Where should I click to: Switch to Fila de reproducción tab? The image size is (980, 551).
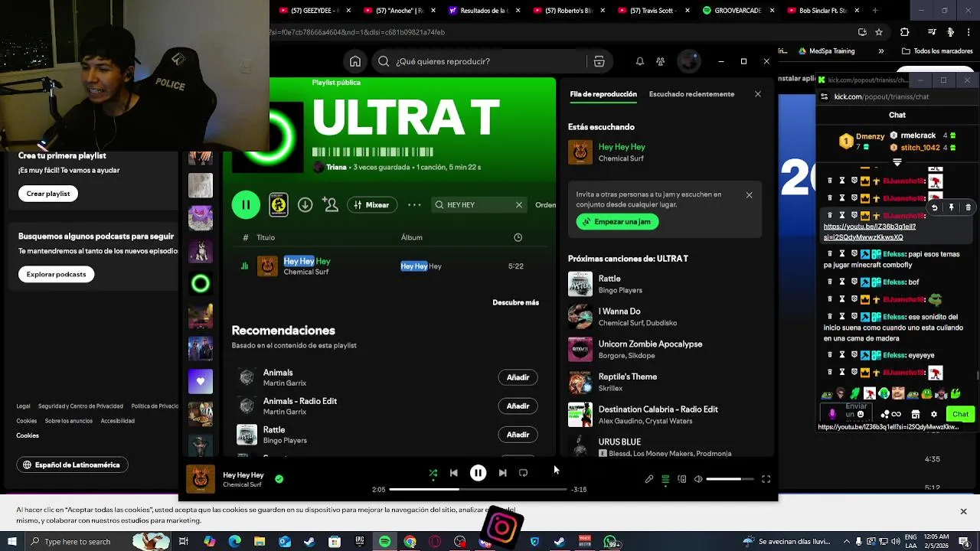pyautogui.click(x=603, y=94)
